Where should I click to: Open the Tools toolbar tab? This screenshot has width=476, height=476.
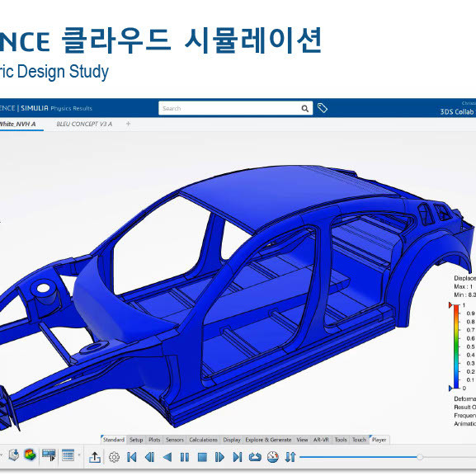point(341,440)
